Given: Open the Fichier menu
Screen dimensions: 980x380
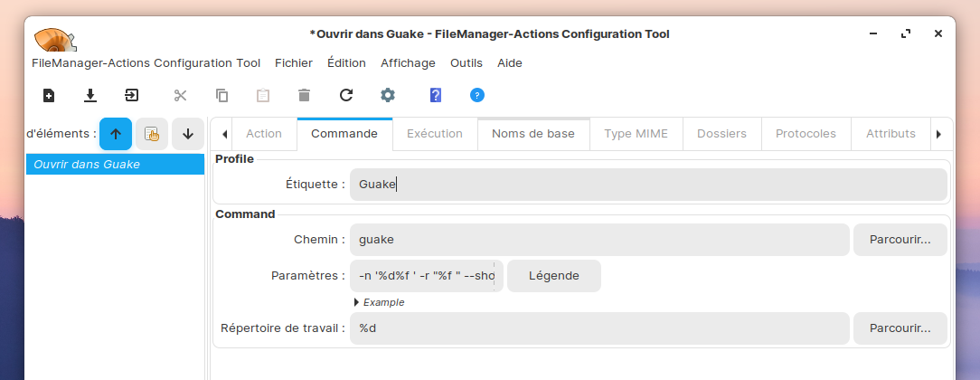Looking at the screenshot, I should [x=294, y=63].
